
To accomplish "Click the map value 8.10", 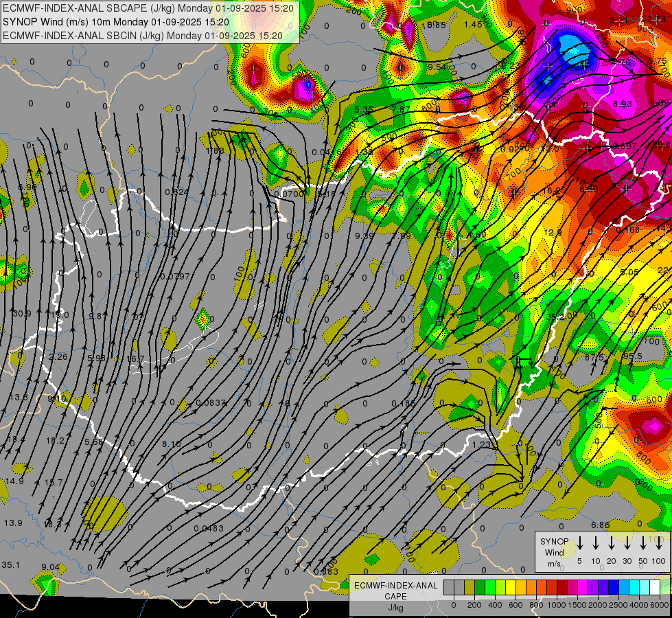I will click(172, 444).
